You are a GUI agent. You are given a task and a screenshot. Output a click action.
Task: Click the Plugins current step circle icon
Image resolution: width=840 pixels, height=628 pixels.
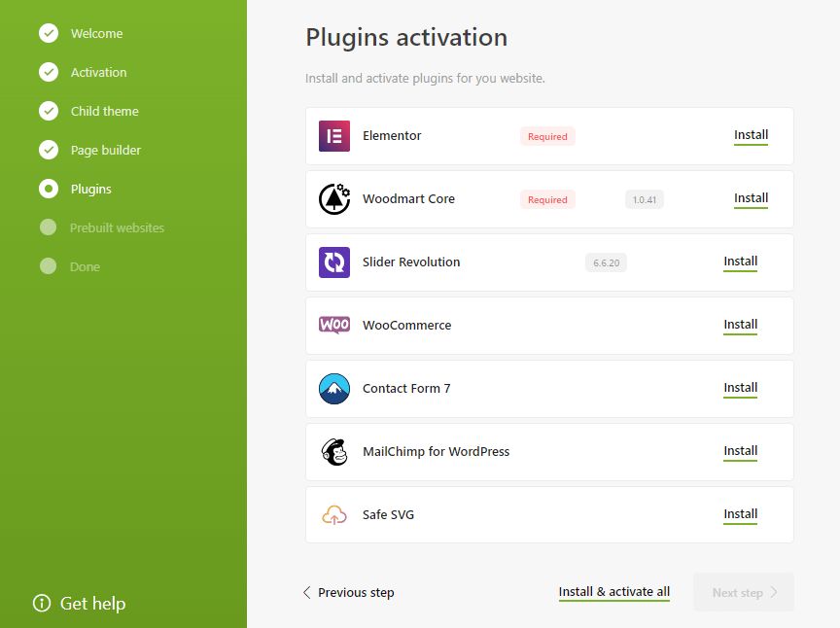49,189
